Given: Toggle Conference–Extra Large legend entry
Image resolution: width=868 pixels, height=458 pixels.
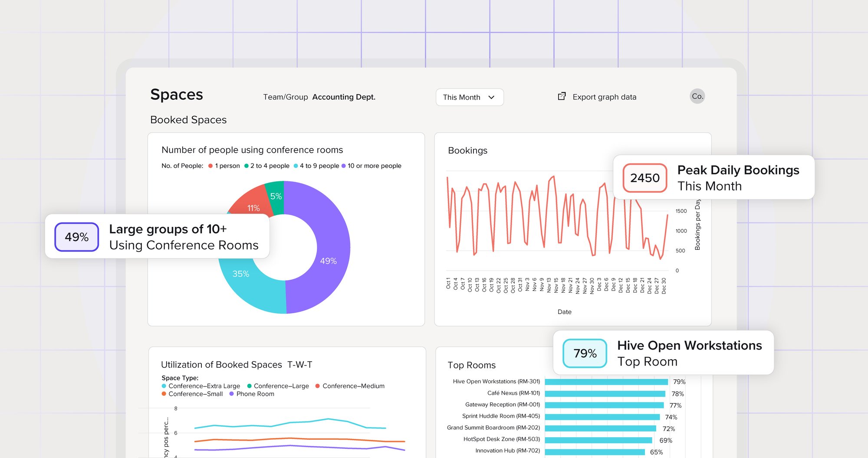Looking at the screenshot, I should coord(201,386).
